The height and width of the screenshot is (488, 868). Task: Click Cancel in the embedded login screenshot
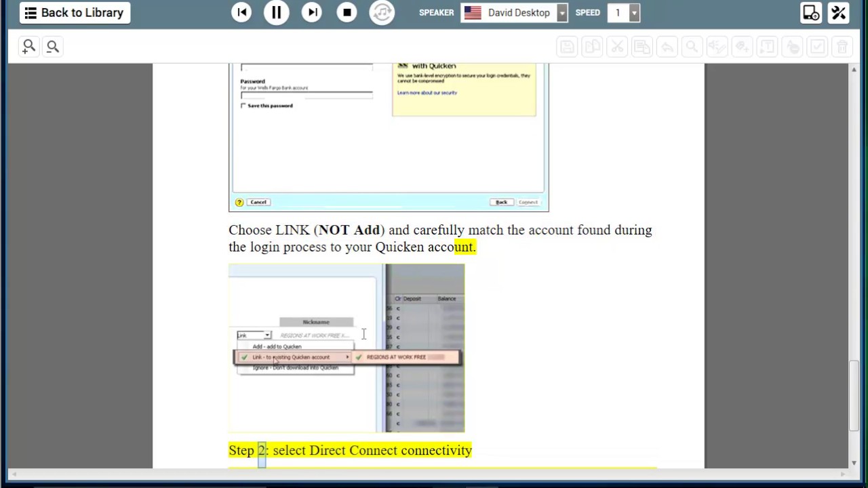point(258,202)
